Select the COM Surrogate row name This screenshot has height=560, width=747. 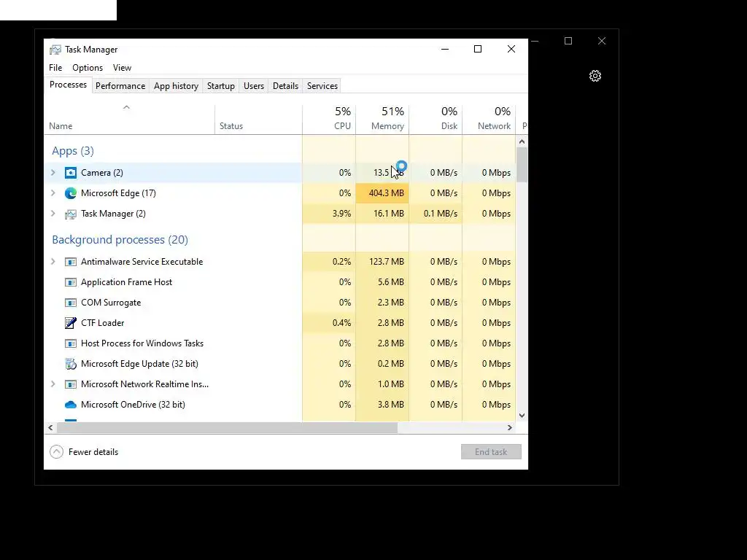tap(111, 303)
